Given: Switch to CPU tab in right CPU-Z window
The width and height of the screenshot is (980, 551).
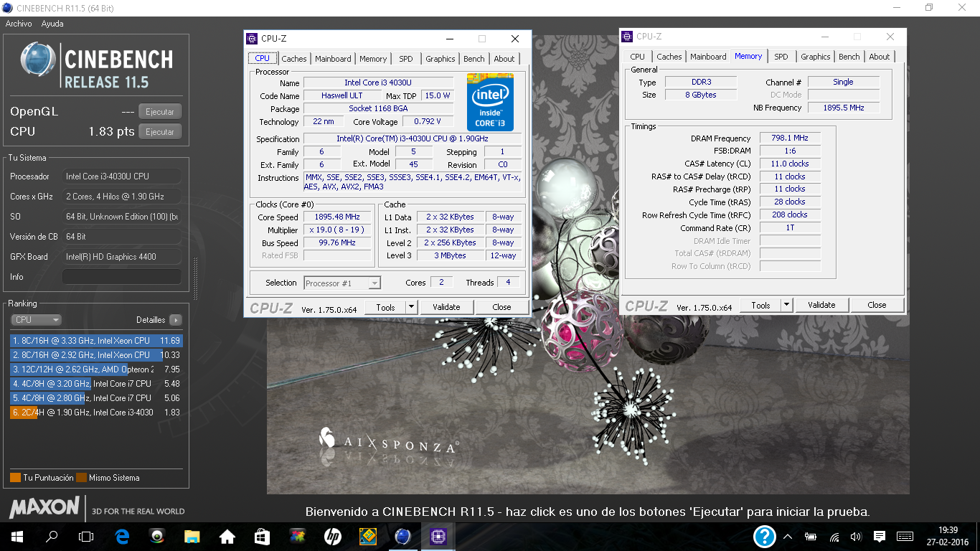Looking at the screenshot, I should pyautogui.click(x=637, y=57).
